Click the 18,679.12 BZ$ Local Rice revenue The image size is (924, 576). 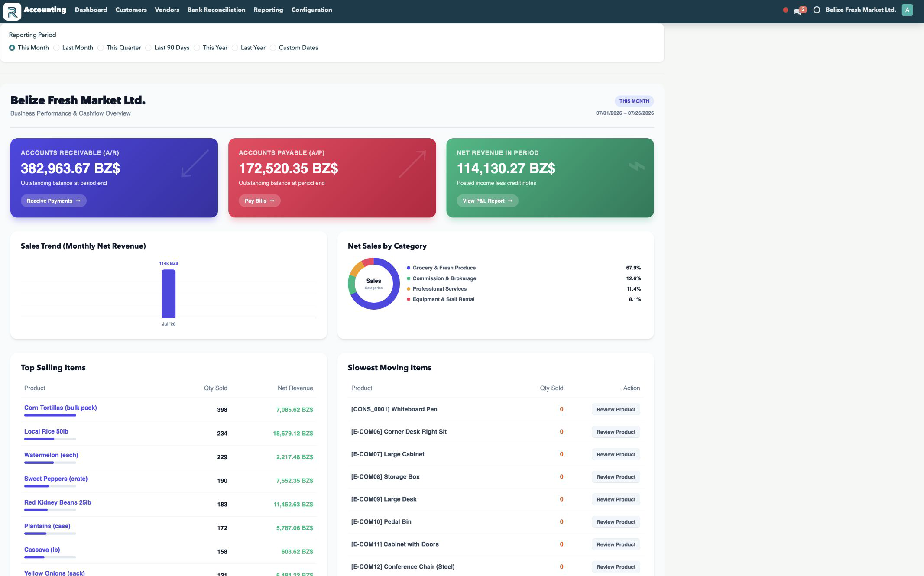click(x=293, y=434)
